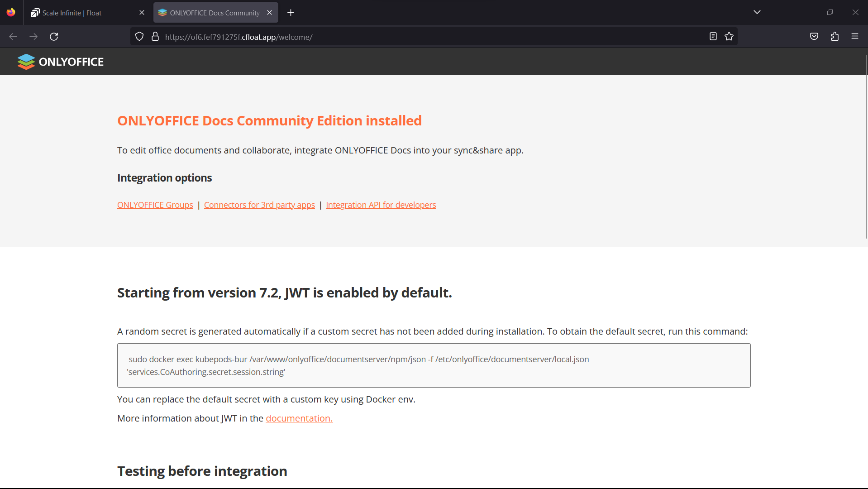Expand the list all tabs chevron
Viewport: 868px width, 489px height.
pyautogui.click(x=757, y=12)
